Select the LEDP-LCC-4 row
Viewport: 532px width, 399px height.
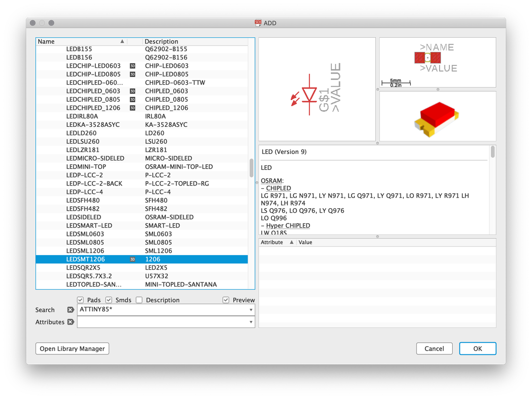coord(142,192)
